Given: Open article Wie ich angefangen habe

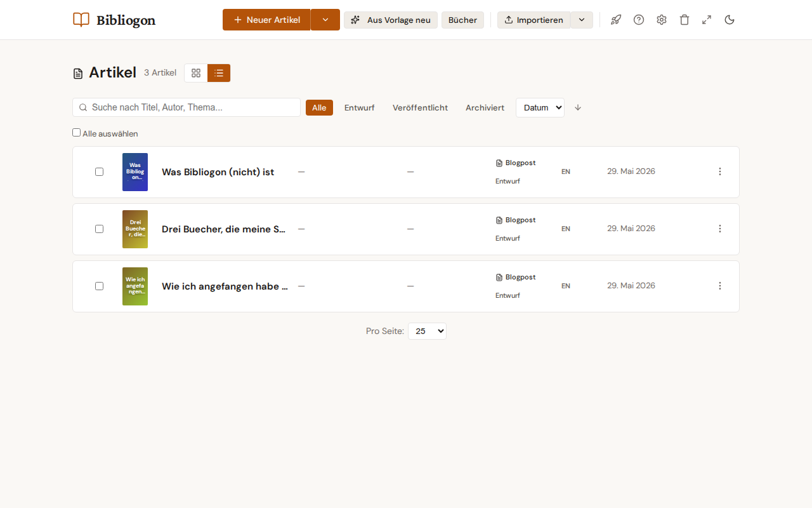Looking at the screenshot, I should [225, 286].
